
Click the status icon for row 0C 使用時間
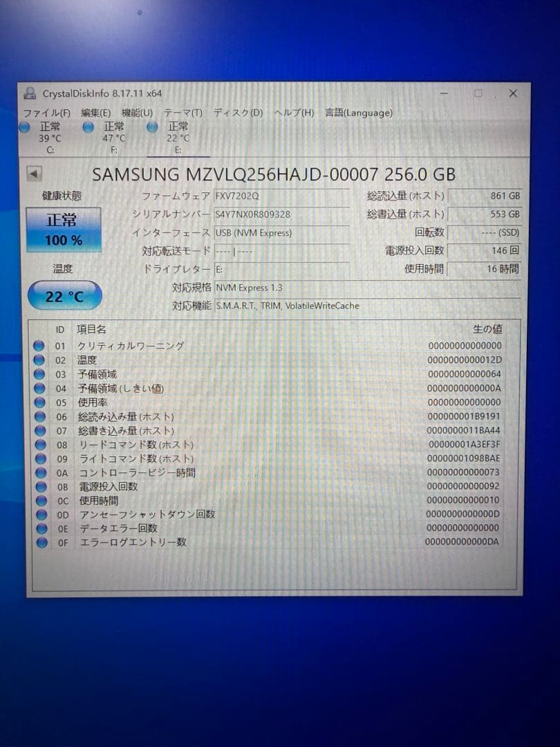point(41,501)
